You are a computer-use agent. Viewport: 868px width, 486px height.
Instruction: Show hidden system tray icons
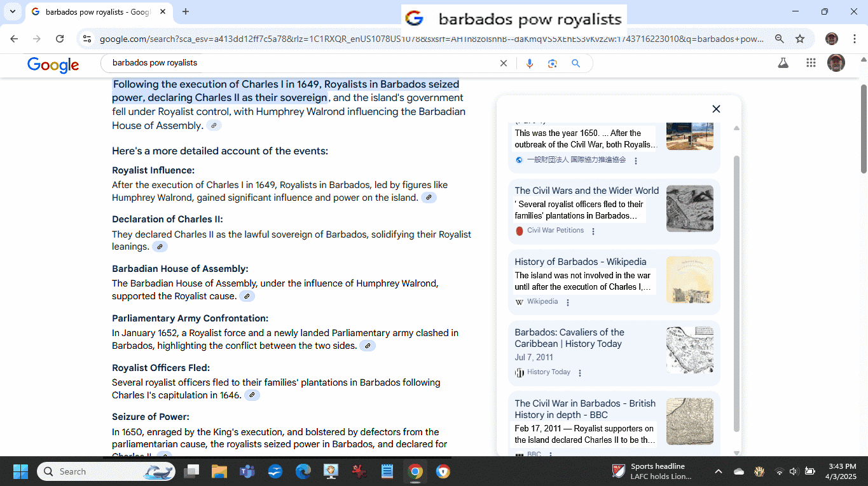coord(718,471)
